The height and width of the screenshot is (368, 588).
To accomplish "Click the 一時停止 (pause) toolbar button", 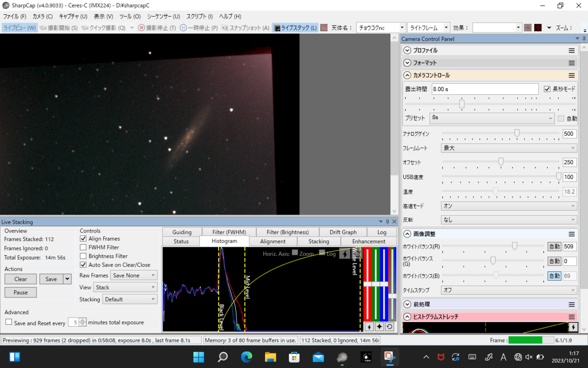I will 198,28.
